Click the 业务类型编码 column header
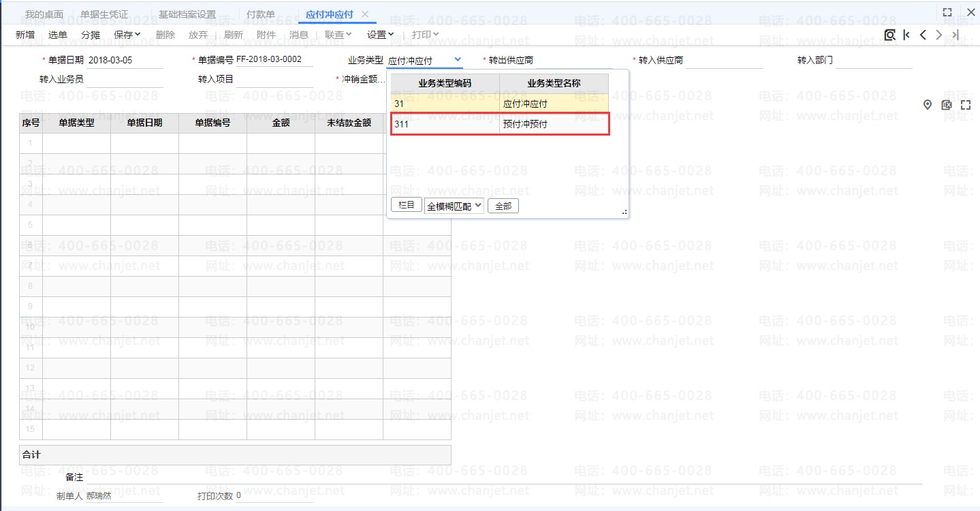Screen dimensions: 980x511 click(x=445, y=83)
